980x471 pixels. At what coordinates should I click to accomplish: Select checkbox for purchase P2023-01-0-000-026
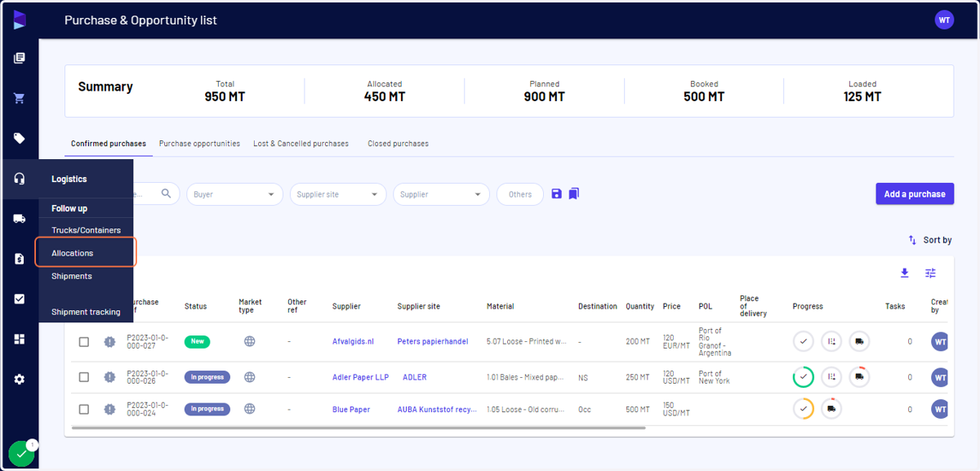tap(84, 377)
